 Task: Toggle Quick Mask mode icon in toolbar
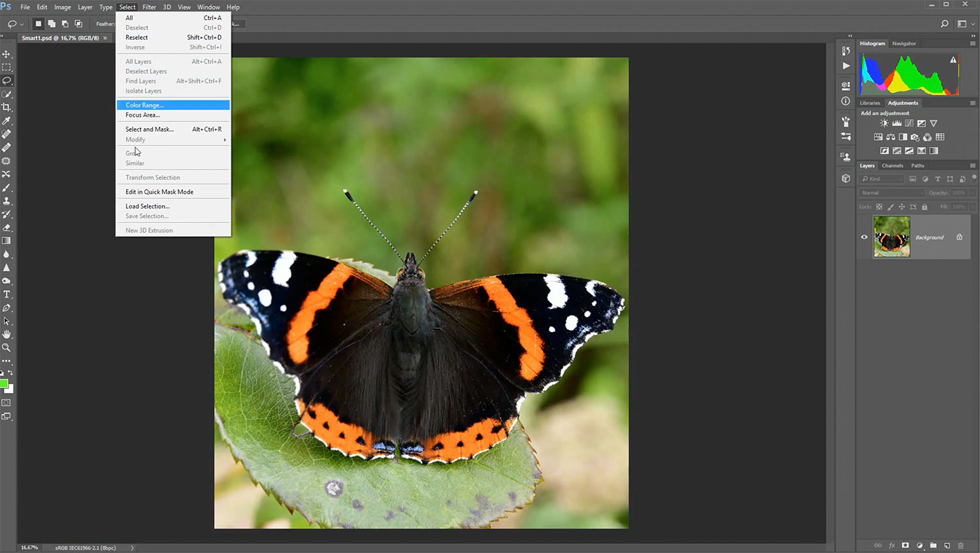7,403
